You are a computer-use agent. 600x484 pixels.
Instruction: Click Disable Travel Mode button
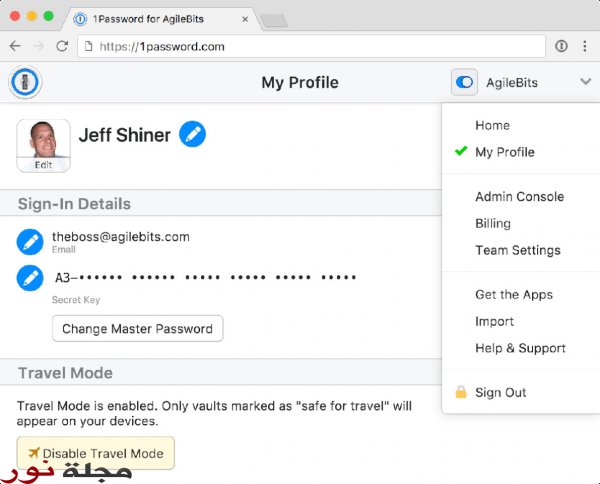tap(96, 453)
